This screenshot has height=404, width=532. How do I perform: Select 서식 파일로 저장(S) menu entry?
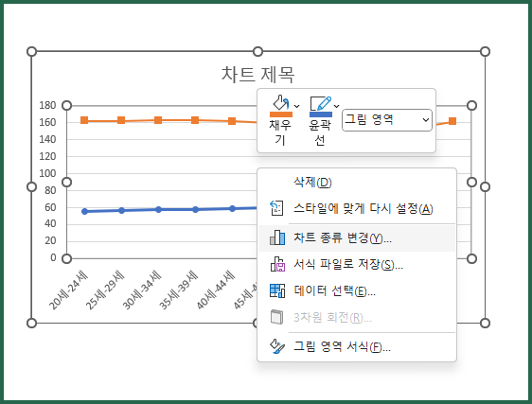pos(357,264)
